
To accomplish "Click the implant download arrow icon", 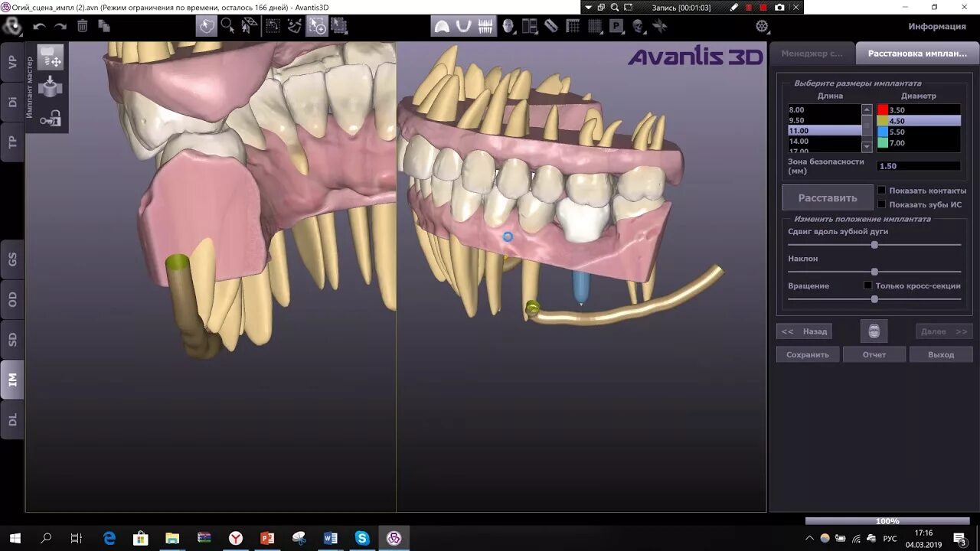I will tap(51, 86).
